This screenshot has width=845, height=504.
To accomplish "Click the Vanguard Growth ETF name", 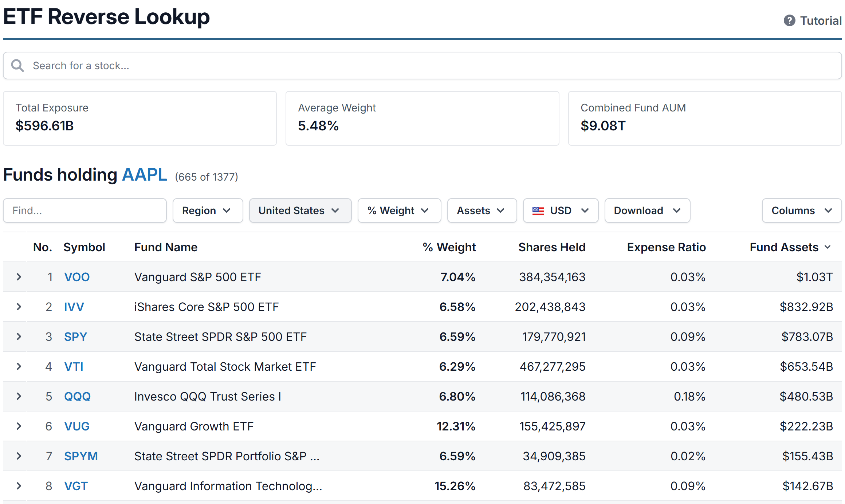I will tap(194, 426).
